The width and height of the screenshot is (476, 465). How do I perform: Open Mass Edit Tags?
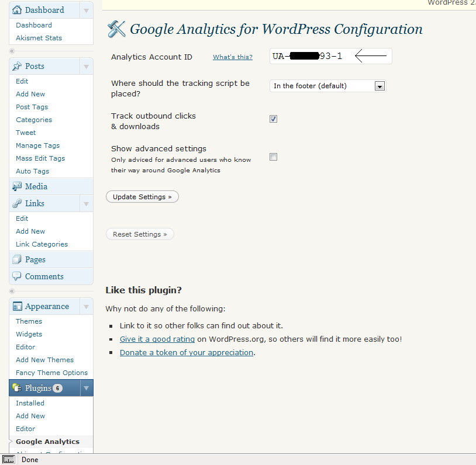coord(40,158)
